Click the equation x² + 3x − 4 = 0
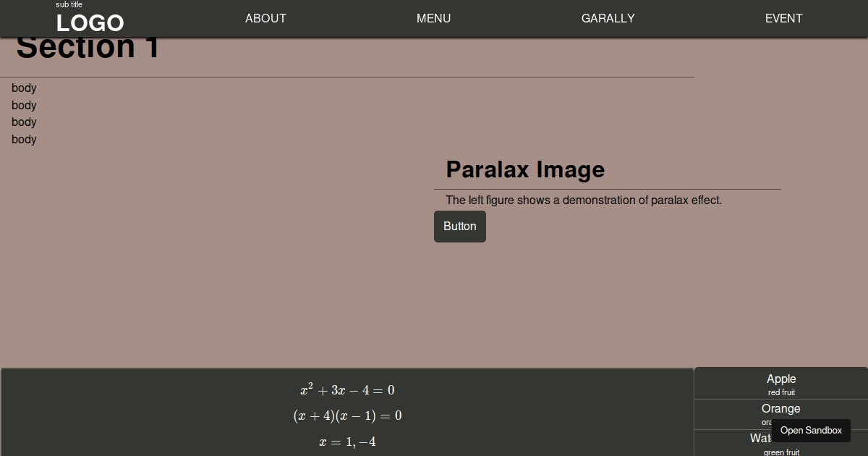Viewport: 868px width, 456px height. [347, 390]
